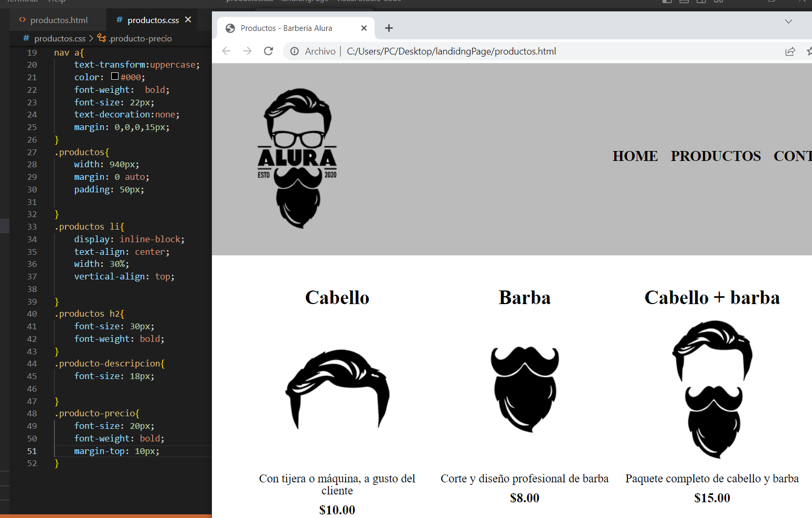Click the Cabello hair image

337,390
